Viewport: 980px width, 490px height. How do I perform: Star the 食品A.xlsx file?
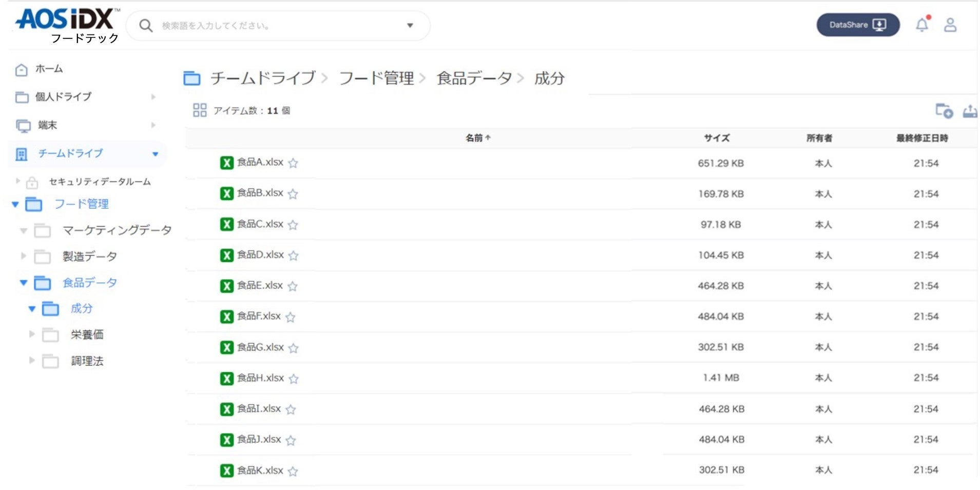(x=293, y=163)
